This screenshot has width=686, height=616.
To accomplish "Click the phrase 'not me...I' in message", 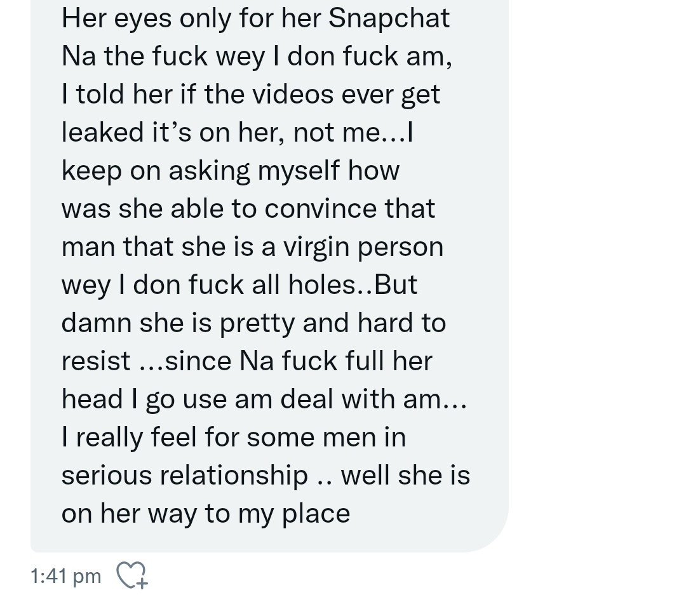I will (x=353, y=133).
